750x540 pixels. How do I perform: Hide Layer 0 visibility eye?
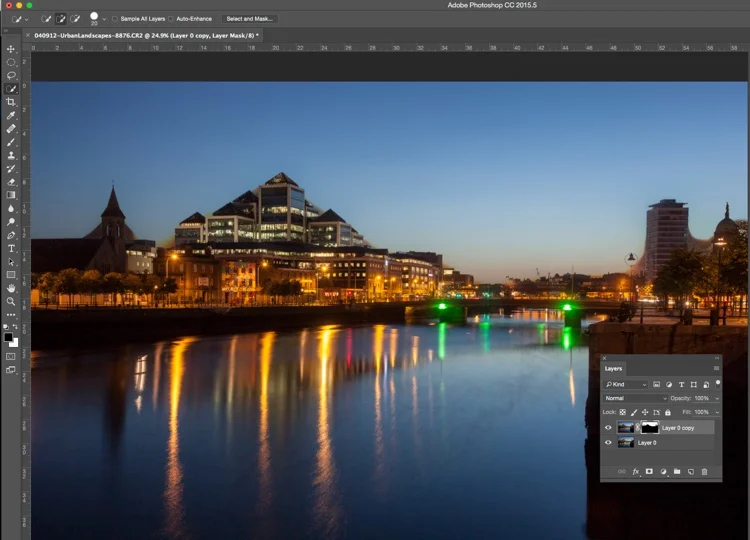click(608, 442)
